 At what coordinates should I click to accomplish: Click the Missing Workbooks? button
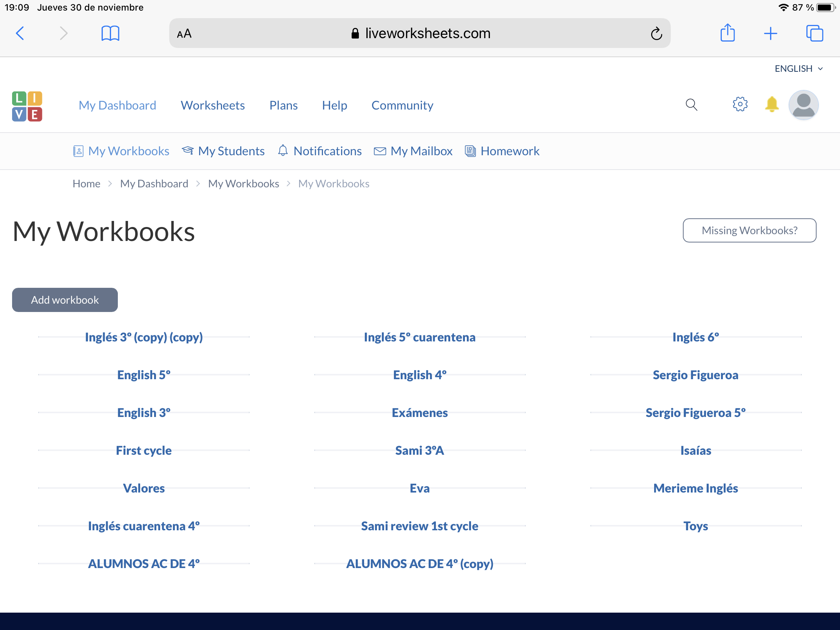(749, 230)
